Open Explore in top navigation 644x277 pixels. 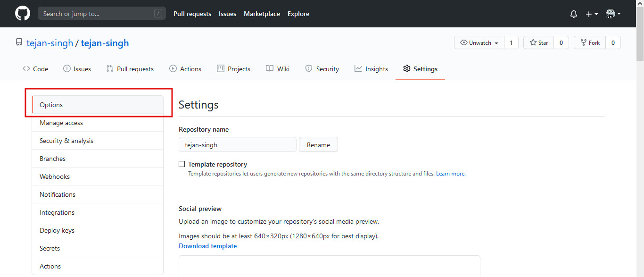[x=298, y=14]
